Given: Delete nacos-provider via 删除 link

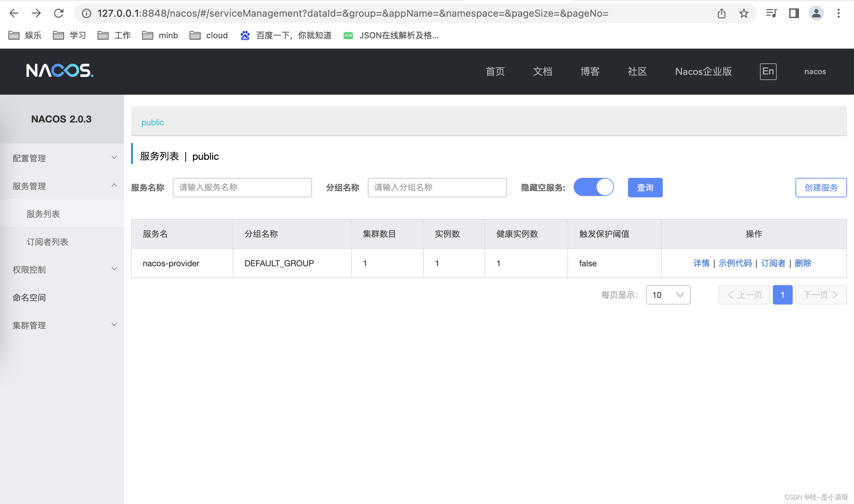Looking at the screenshot, I should [x=803, y=263].
